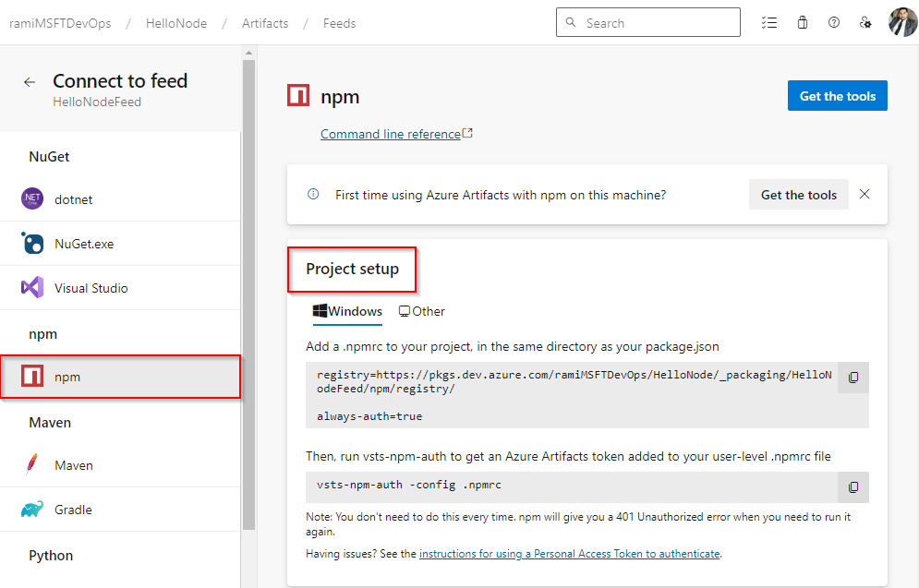This screenshot has height=588, width=919.
Task: Copy the vsts-npm-auth command
Action: 852,487
